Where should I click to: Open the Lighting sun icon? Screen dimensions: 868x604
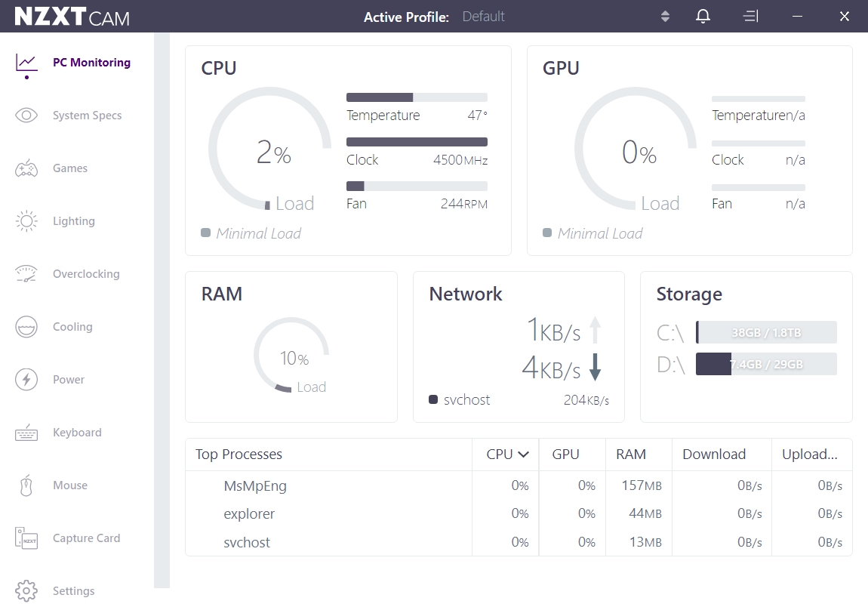26,221
